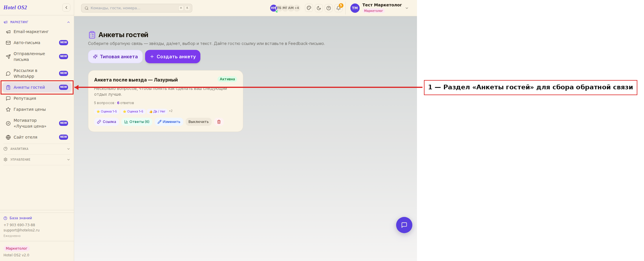Collapse the Маркетинг sidebar section
This screenshot has width=644, height=261.
tap(68, 22)
